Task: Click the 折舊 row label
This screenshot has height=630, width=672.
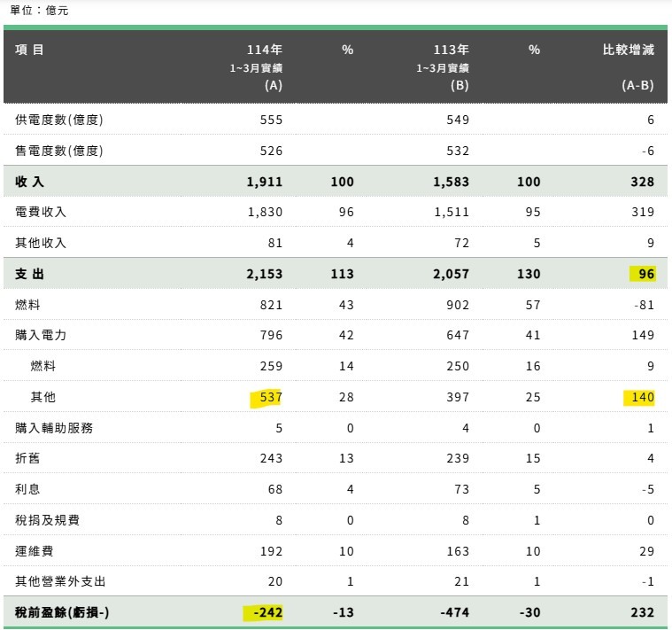Action: [x=27, y=458]
